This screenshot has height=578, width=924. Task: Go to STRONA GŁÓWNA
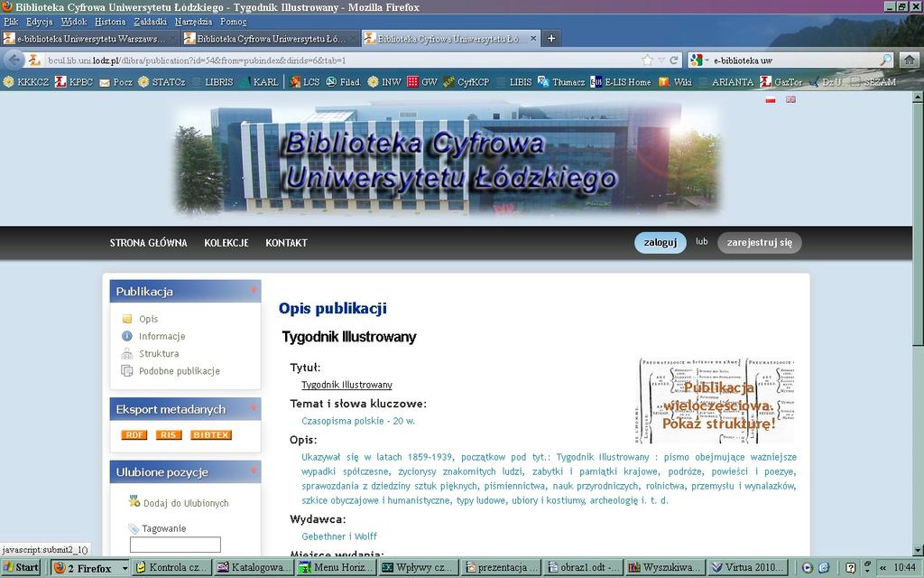coord(149,242)
